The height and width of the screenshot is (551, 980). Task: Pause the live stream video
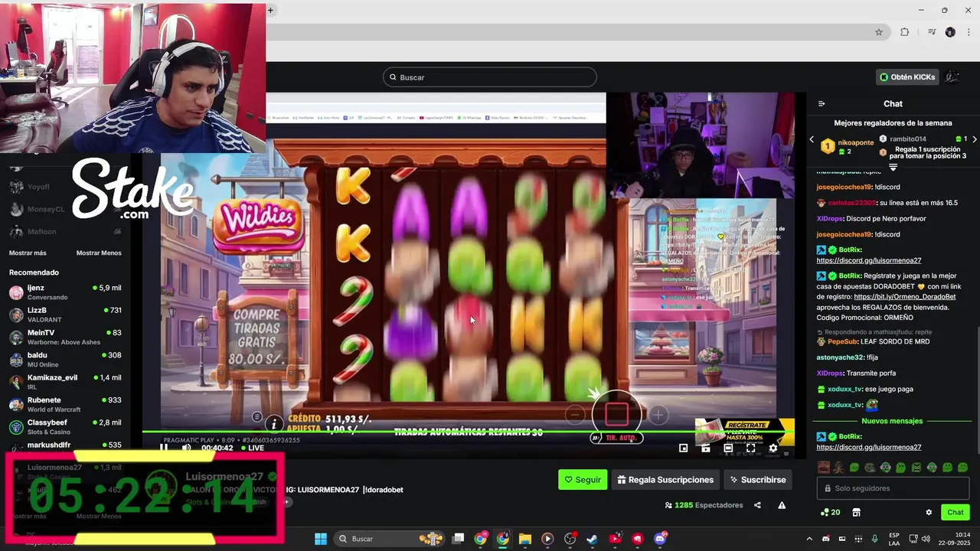click(x=163, y=448)
